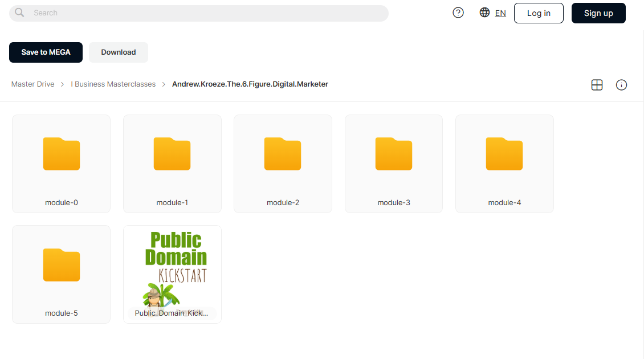Focus the Search input field

[199, 13]
